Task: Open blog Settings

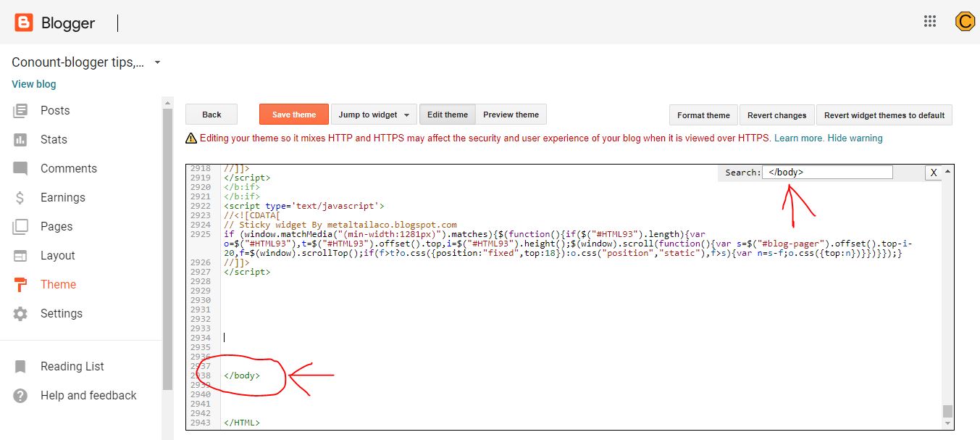Action: (x=62, y=314)
